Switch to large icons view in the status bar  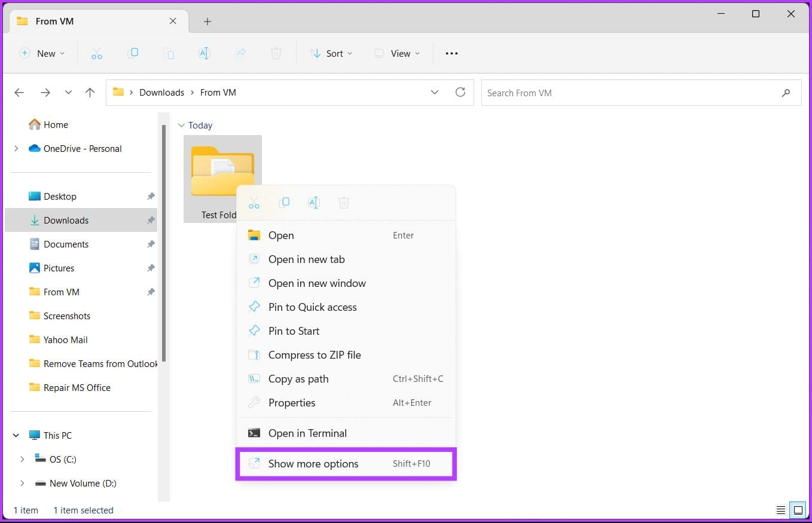[x=798, y=510]
